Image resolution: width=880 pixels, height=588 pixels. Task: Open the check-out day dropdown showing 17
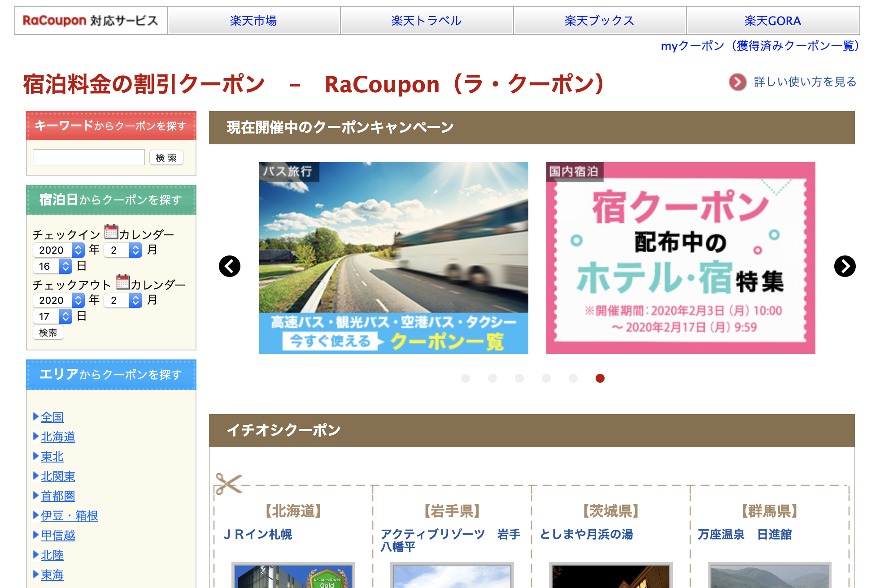[52, 316]
